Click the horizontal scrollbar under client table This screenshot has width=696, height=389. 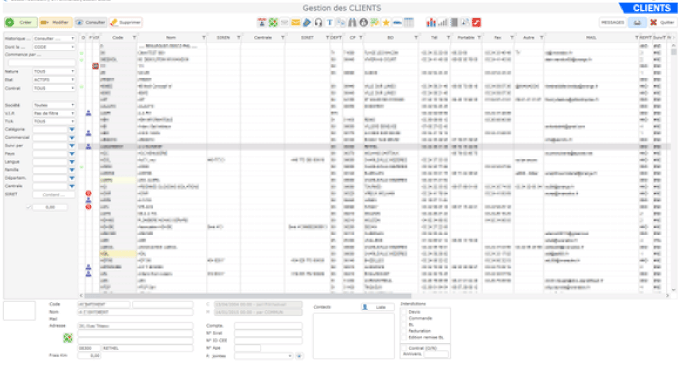(x=248, y=295)
